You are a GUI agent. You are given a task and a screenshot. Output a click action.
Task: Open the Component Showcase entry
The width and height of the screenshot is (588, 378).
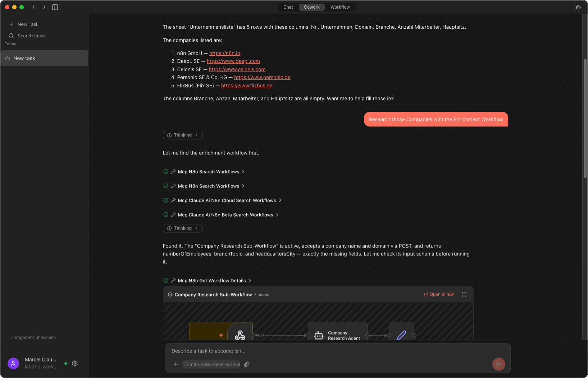coord(33,337)
